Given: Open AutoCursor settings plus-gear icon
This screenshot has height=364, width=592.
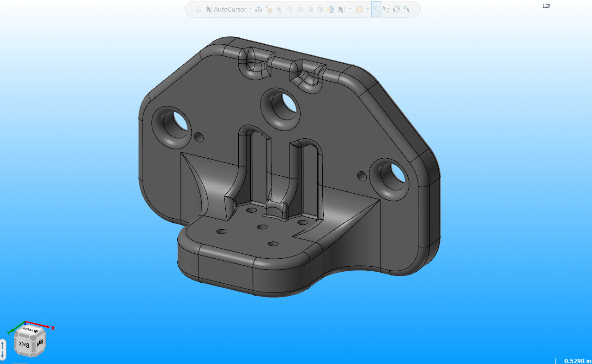Looking at the screenshot, I should click(x=269, y=9).
